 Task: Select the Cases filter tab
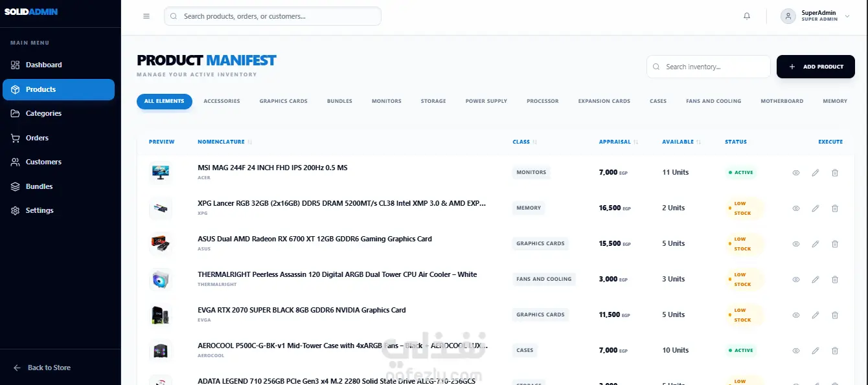pos(658,101)
